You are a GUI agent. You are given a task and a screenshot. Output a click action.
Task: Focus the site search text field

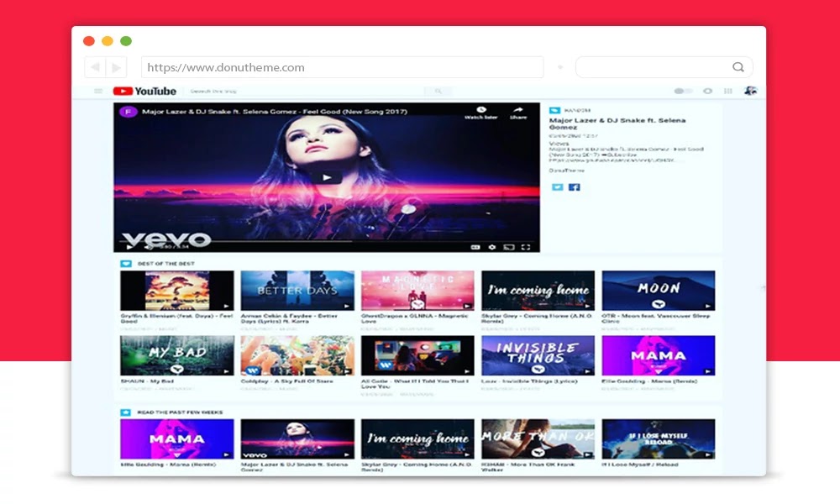pyautogui.click(x=306, y=91)
